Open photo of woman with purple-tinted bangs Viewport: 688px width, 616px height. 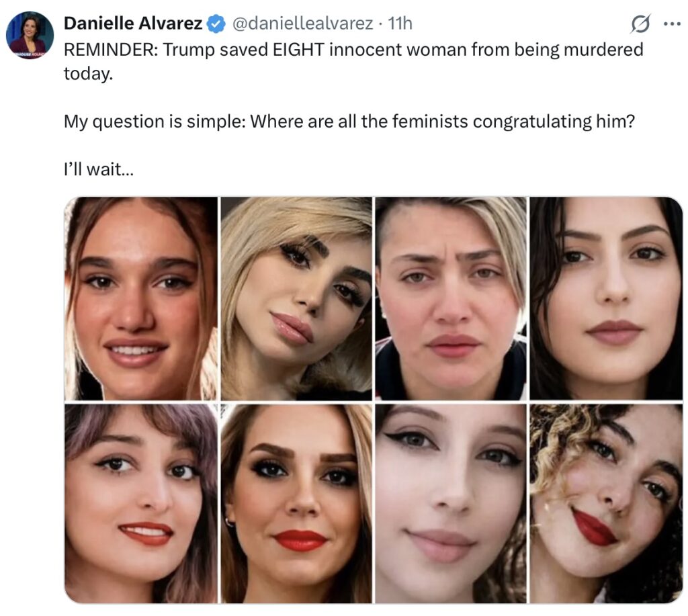tap(141, 503)
